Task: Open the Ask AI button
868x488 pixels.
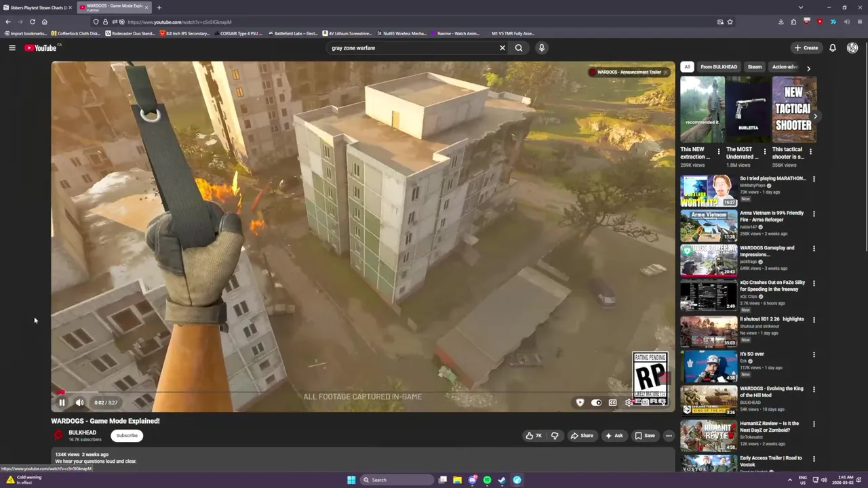Action: tap(614, 436)
